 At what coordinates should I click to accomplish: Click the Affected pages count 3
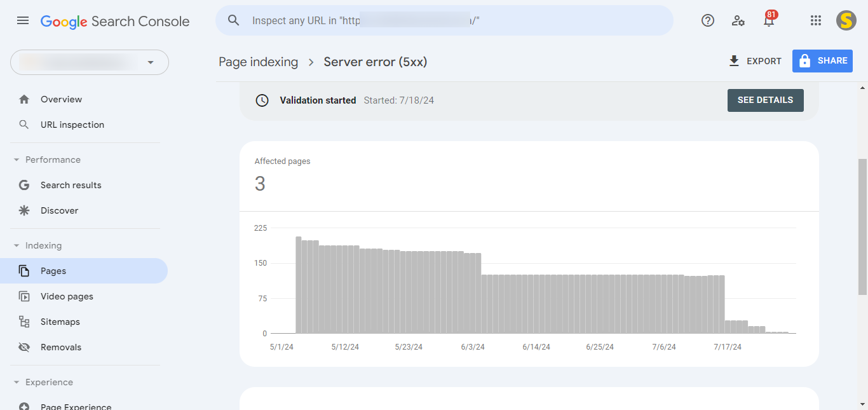(260, 184)
